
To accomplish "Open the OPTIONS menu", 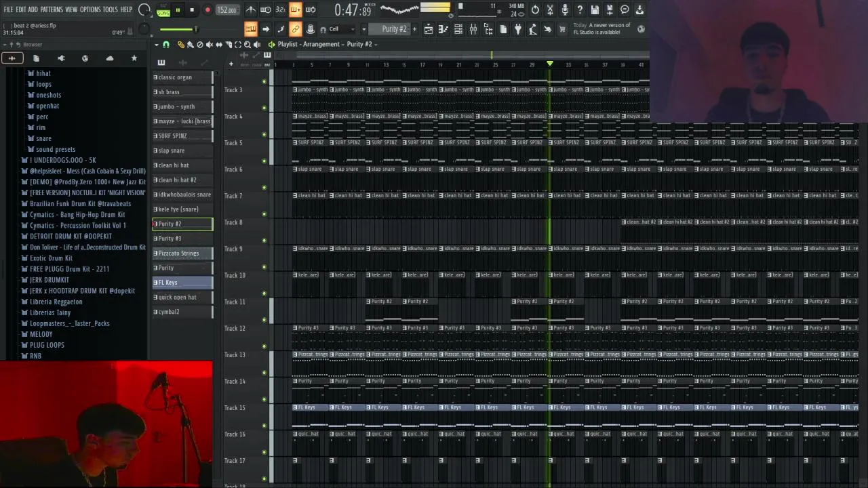I will click(x=90, y=9).
